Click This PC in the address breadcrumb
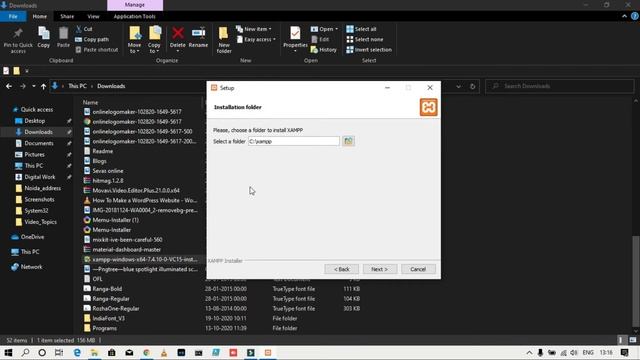 [77, 87]
